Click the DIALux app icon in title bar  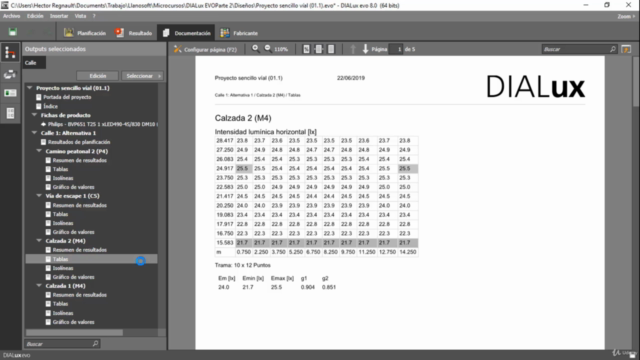5,5
